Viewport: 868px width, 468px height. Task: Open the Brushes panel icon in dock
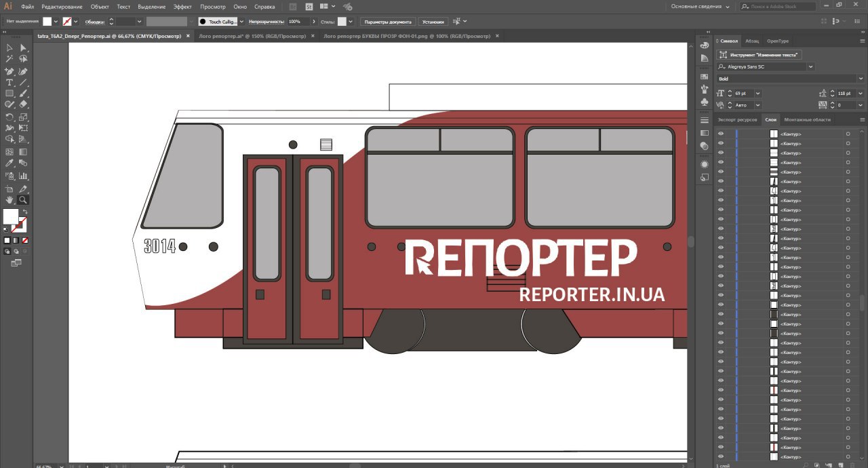705,89
